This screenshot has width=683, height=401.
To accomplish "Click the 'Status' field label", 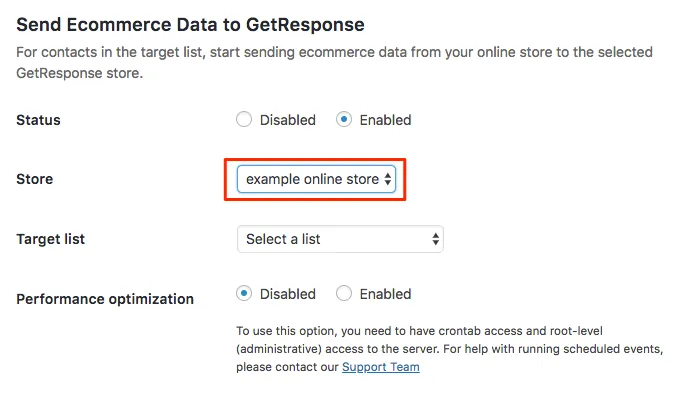I will click(38, 120).
